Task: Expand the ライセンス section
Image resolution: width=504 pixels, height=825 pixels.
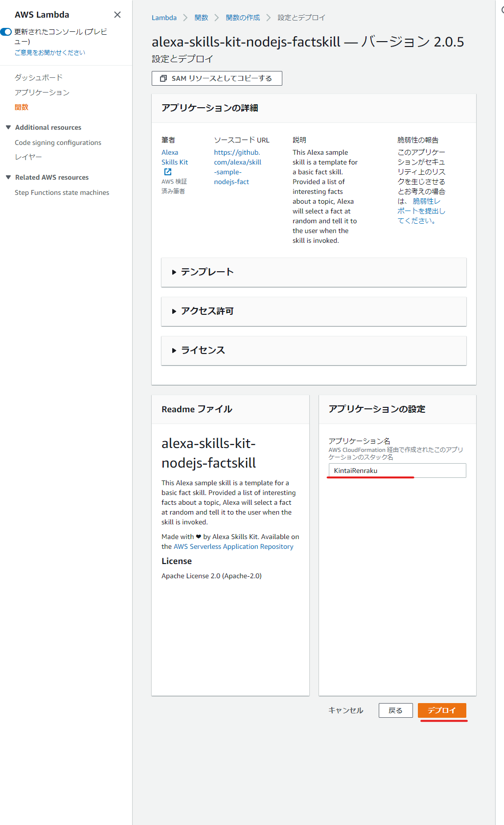Action: click(314, 351)
